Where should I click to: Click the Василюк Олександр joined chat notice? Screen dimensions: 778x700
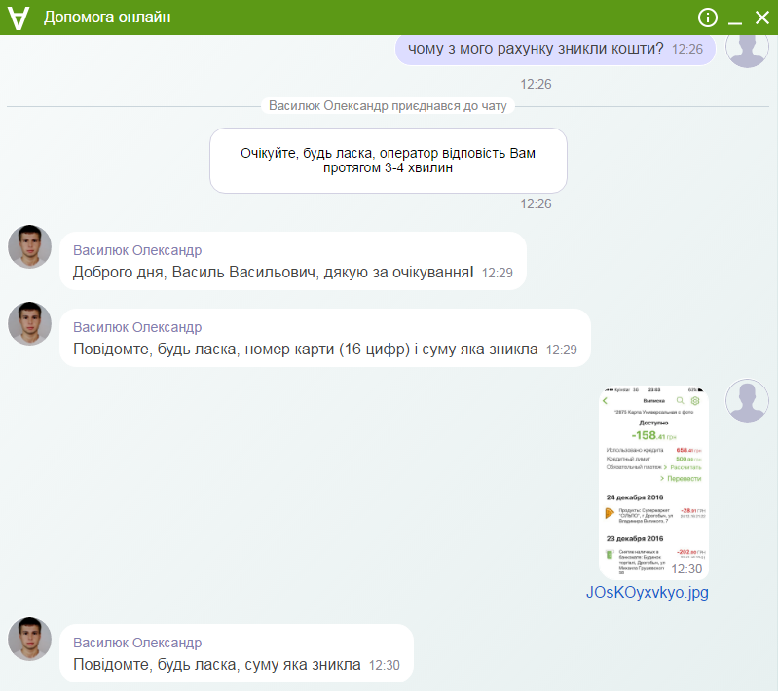(389, 105)
